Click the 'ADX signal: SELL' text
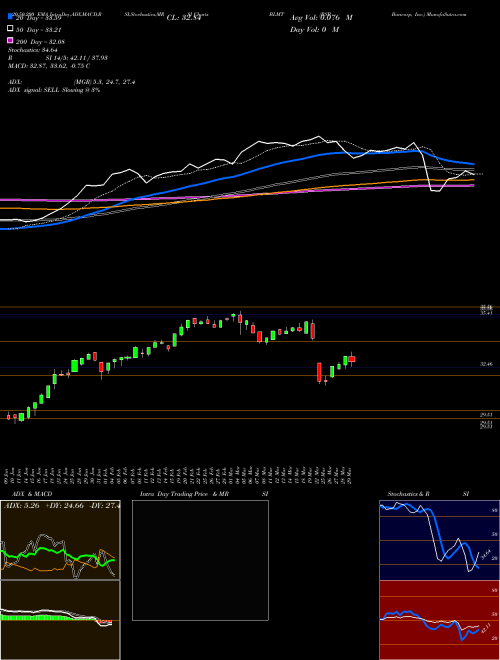 click(34, 90)
